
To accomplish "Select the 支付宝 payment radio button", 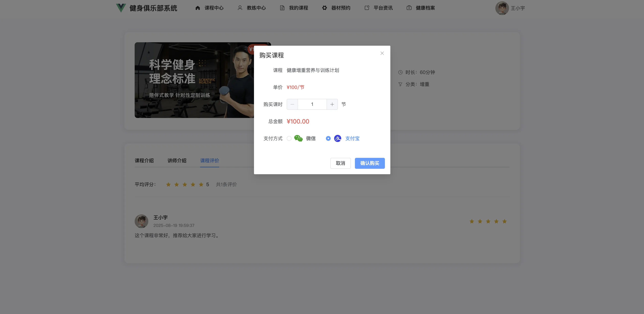I will pos(328,138).
